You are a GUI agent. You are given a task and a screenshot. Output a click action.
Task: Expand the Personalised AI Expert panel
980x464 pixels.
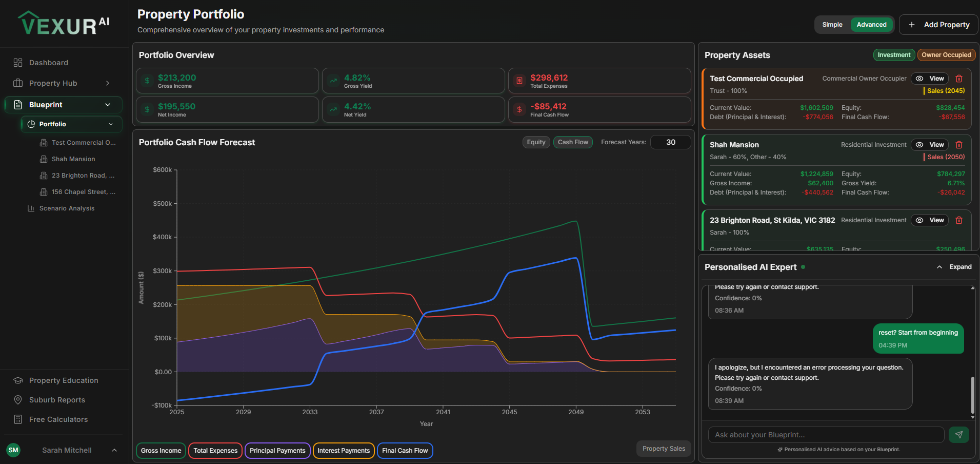click(x=954, y=267)
